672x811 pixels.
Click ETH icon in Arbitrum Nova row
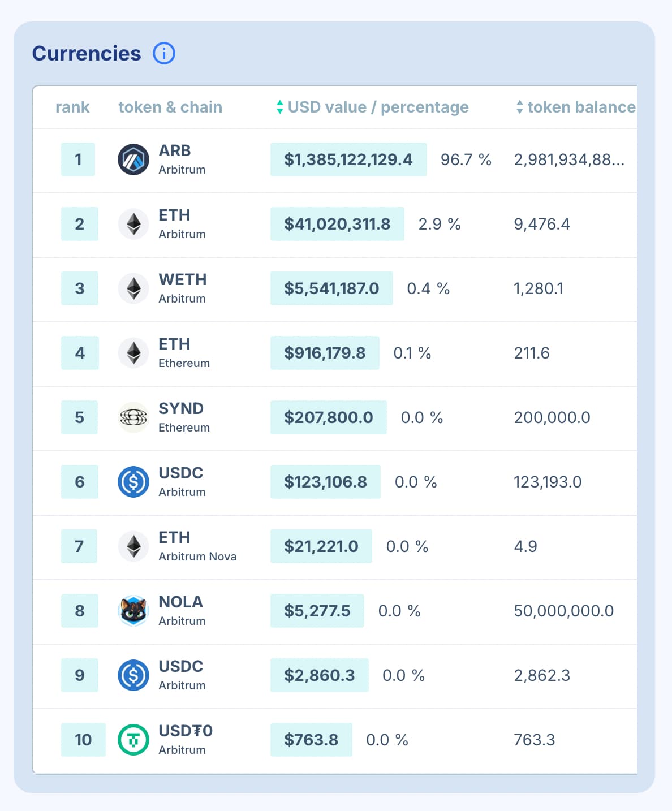point(133,546)
